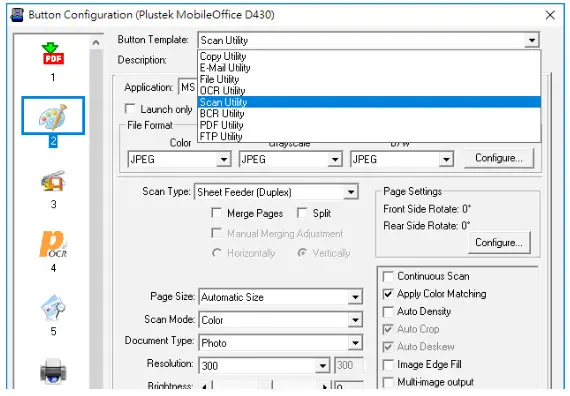The width and height of the screenshot is (570, 396).
Task: Toggle Manual Merging Adjustment checkbox
Action: [216, 233]
